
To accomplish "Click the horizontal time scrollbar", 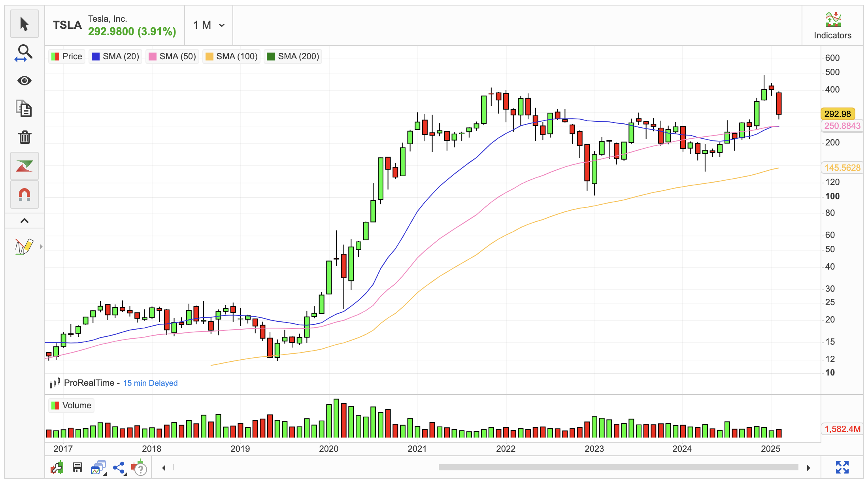I will (618, 468).
